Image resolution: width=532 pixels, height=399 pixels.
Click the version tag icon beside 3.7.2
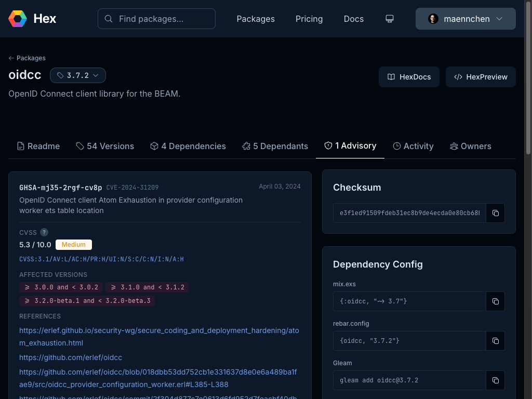tap(60, 75)
